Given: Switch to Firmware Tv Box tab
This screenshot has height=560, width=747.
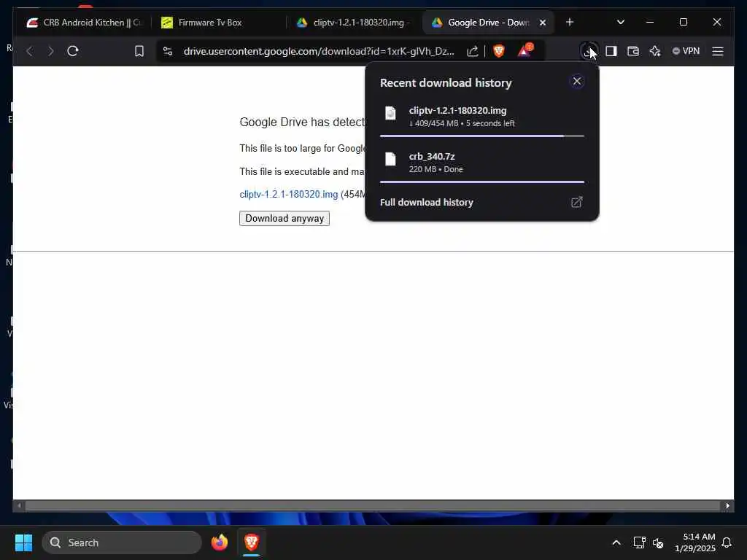Looking at the screenshot, I should (x=219, y=23).
